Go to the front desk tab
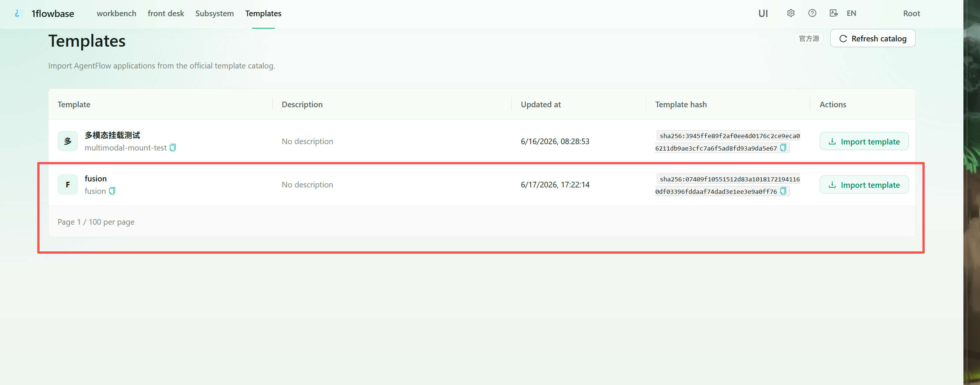This screenshot has width=980, height=385. pyautogui.click(x=166, y=13)
